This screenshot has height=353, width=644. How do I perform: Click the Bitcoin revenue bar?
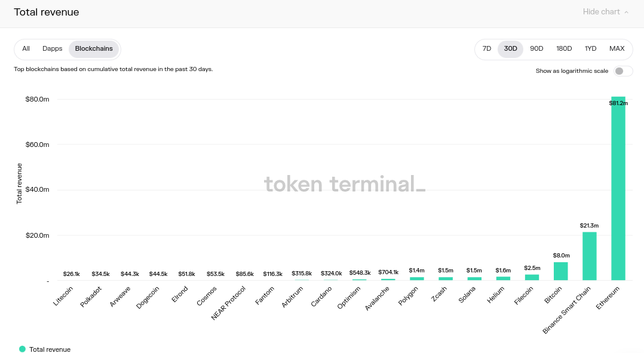[x=560, y=271]
